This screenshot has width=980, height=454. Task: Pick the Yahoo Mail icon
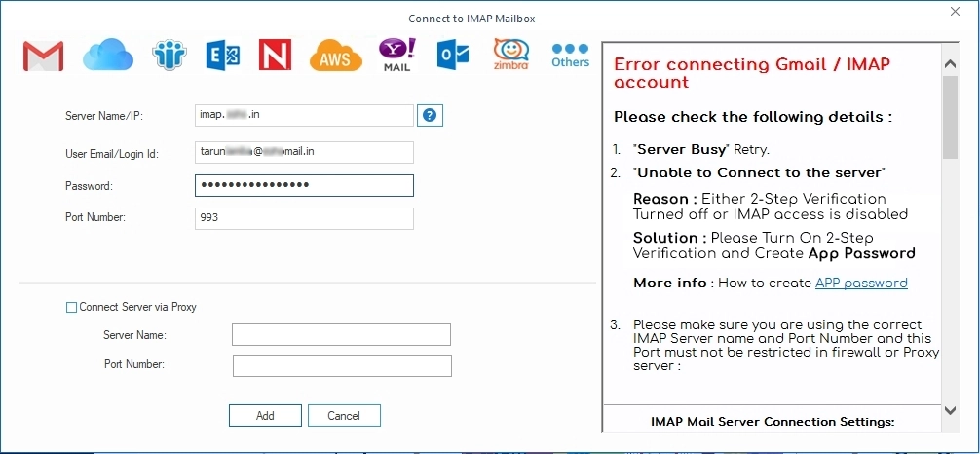click(396, 55)
